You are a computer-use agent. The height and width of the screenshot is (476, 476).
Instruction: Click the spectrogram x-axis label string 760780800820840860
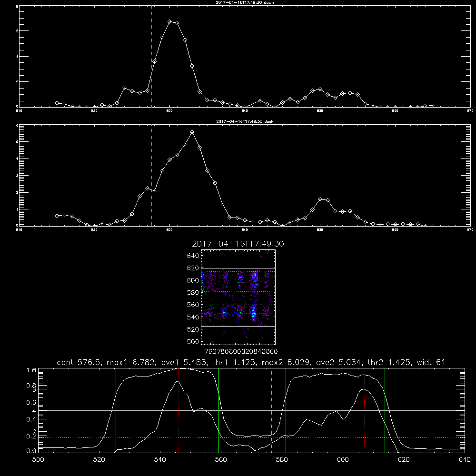[x=241, y=352]
